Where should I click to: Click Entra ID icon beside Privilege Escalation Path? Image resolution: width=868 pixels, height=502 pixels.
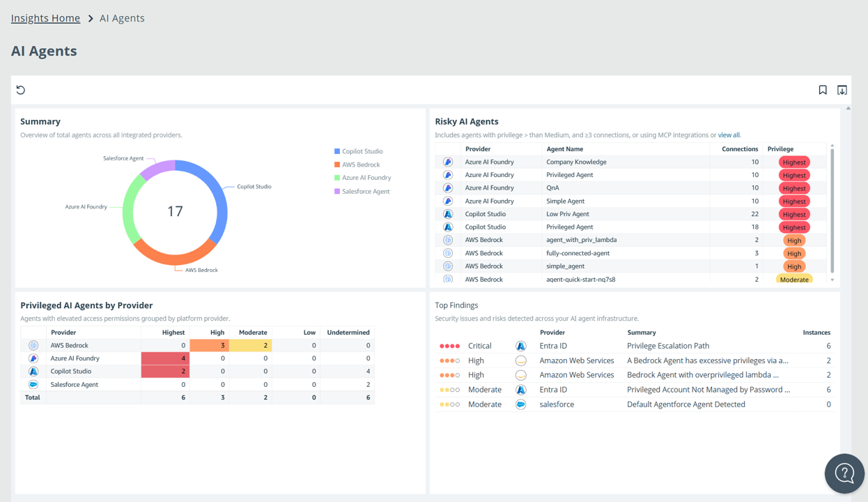(x=520, y=346)
